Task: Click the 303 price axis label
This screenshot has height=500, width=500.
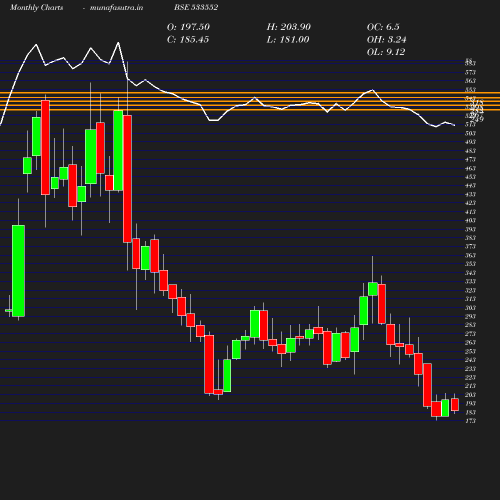Action: click(x=470, y=308)
